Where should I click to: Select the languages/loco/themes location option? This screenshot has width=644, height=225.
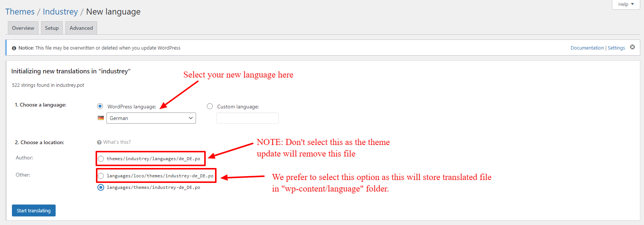click(x=101, y=176)
